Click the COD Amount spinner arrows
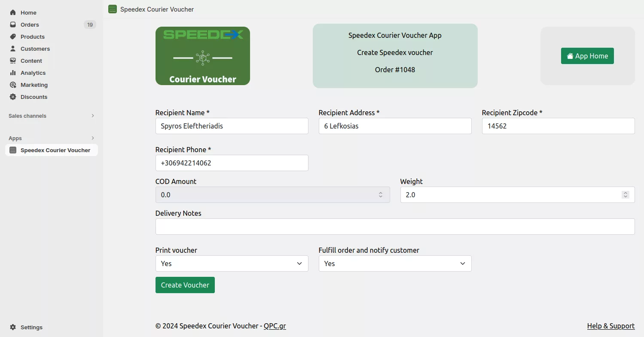Viewport: 644px width, 337px height. point(381,195)
